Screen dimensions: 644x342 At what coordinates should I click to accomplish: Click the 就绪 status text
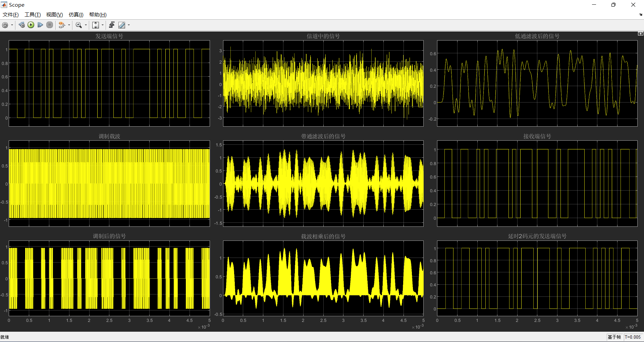[x=5, y=337]
